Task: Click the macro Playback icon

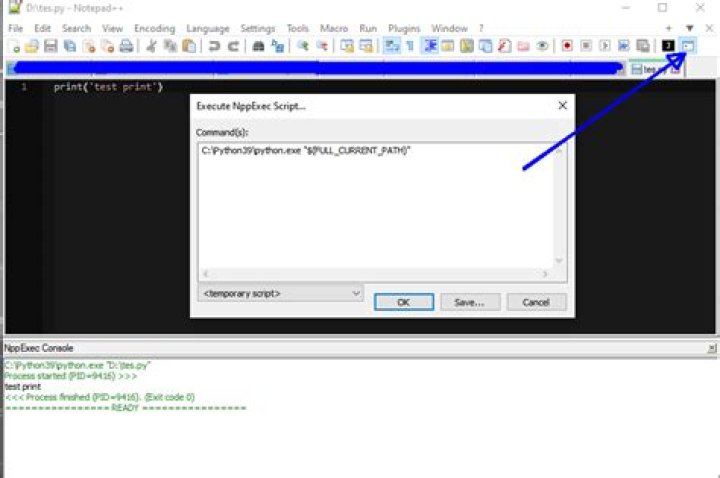Action: click(x=605, y=46)
